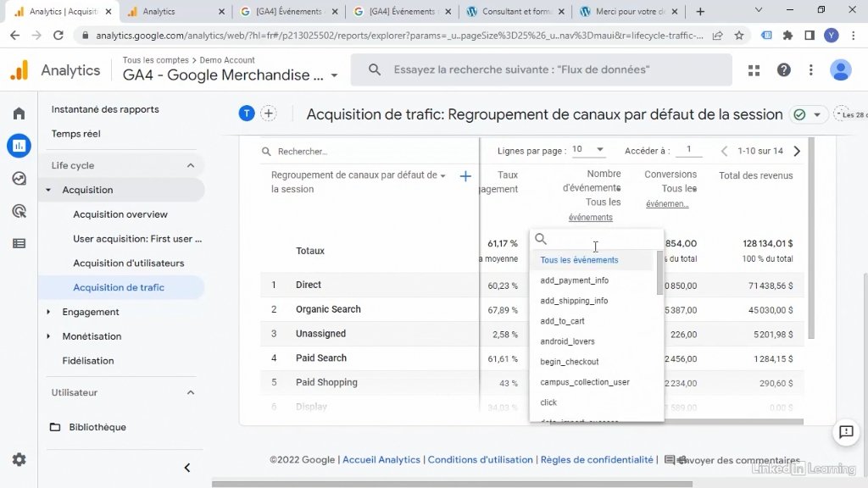Viewport: 868px width, 488px height.
Task: Open Fidélisation report
Action: (x=88, y=361)
